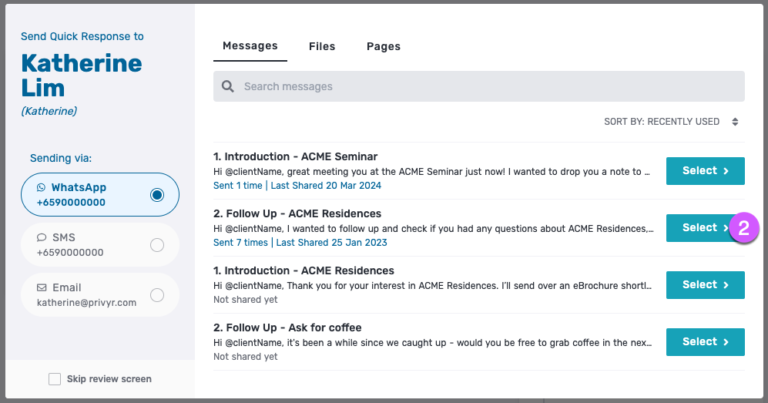768x403 pixels.
Task: Click the '(Katherine)' nickname text
Action: 49,111
